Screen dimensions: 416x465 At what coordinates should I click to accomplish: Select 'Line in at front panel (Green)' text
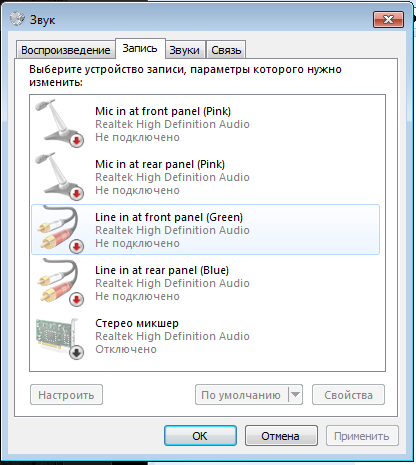[169, 217]
